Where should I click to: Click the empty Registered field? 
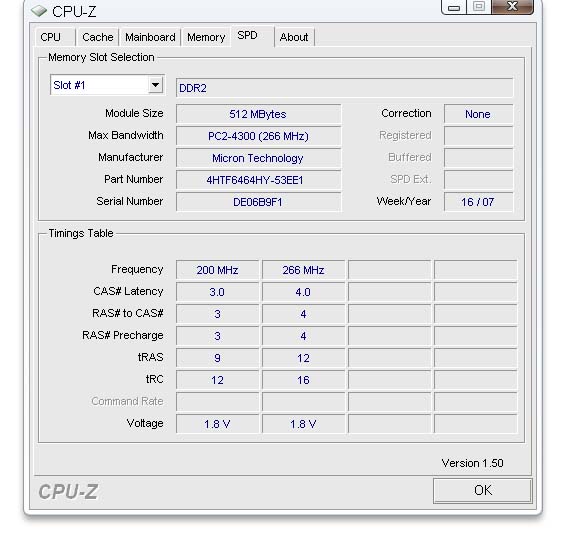coord(478,136)
